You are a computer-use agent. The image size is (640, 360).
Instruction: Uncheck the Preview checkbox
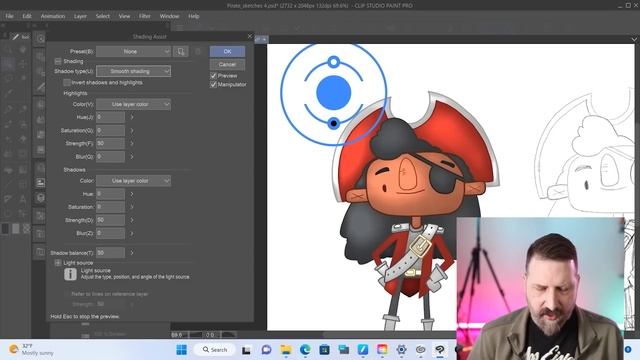(213, 76)
